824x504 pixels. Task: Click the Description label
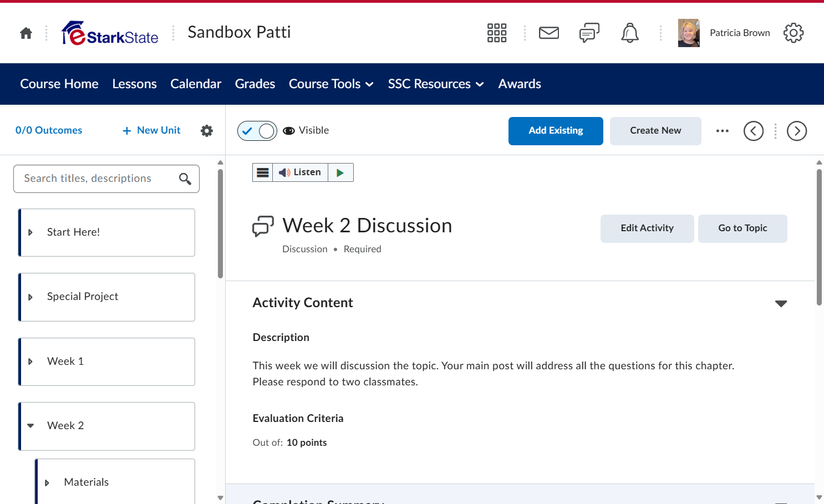point(281,338)
